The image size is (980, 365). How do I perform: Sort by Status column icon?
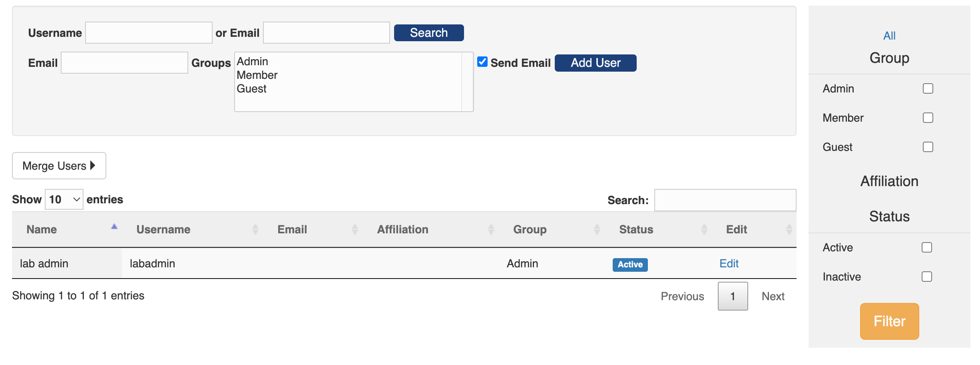[704, 229]
